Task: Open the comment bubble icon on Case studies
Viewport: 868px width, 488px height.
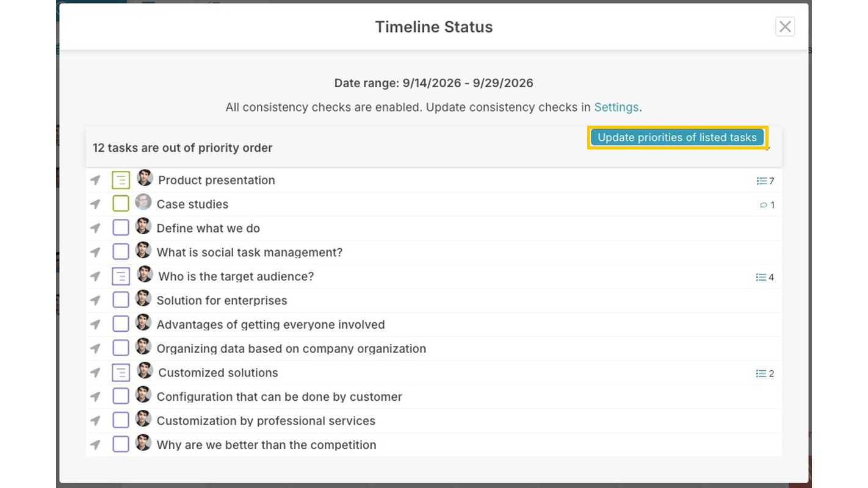Action: pyautogui.click(x=763, y=205)
